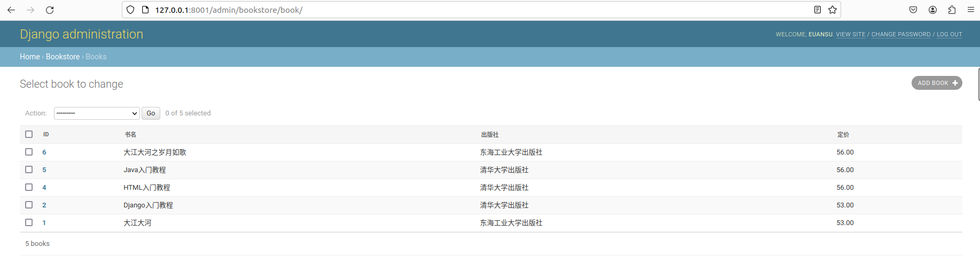Sort by the 定价 column header
980x270 pixels.
pyautogui.click(x=843, y=135)
